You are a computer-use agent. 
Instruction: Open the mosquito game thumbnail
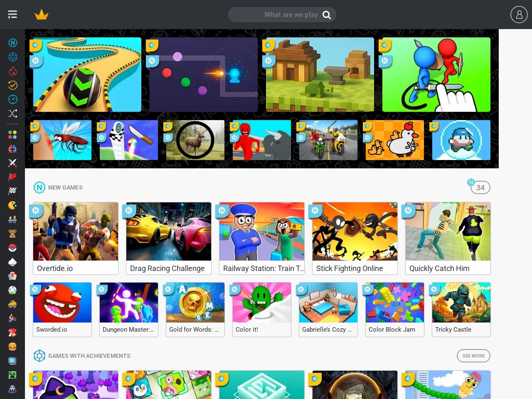coord(62,140)
